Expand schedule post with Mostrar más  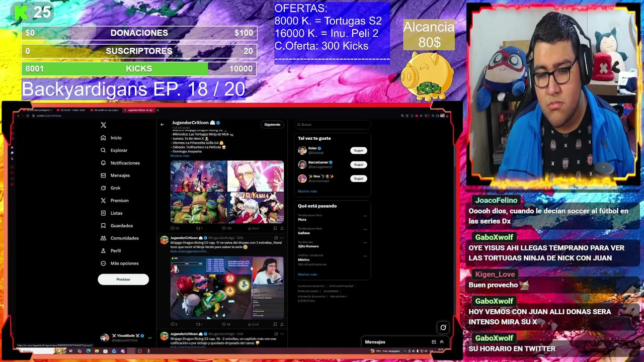(x=180, y=156)
